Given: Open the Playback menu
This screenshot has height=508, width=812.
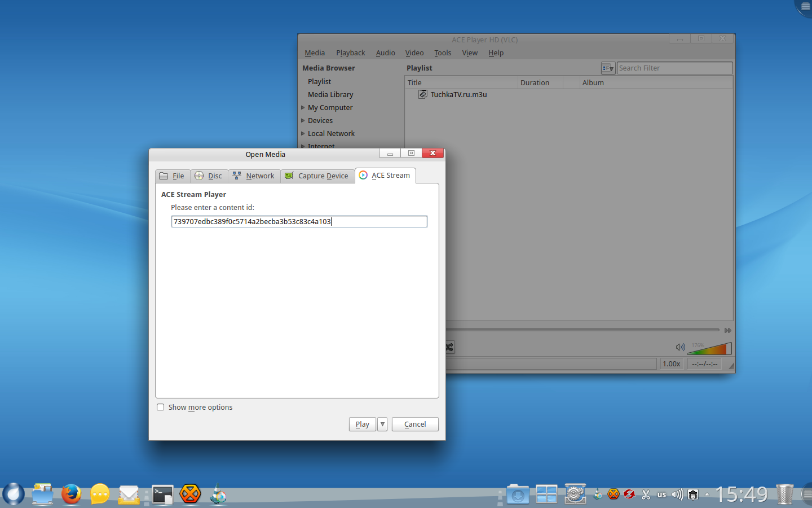Looking at the screenshot, I should pyautogui.click(x=351, y=53).
